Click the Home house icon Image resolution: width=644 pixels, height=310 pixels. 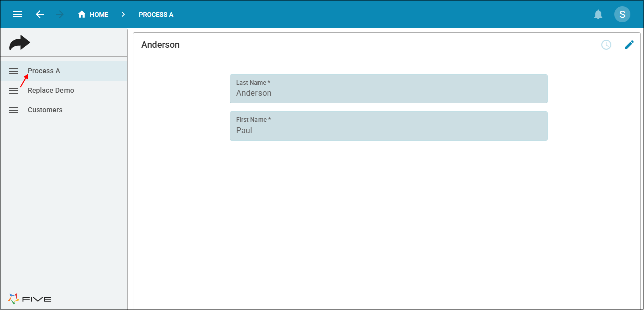(82, 14)
